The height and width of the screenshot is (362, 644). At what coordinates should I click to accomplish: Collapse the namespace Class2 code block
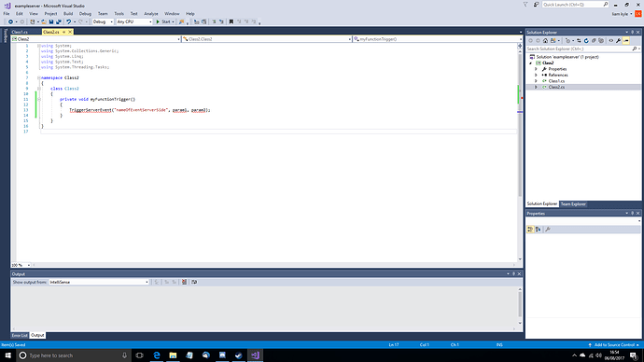pyautogui.click(x=38, y=77)
